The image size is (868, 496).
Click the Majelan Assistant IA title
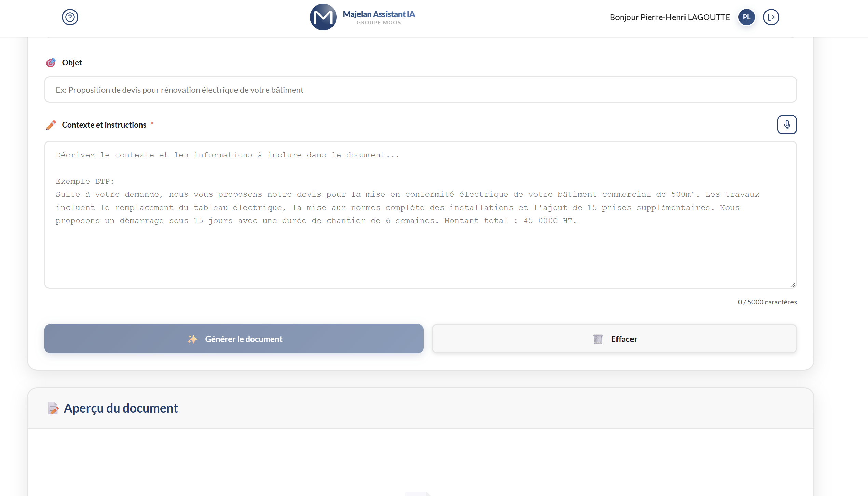pyautogui.click(x=379, y=14)
